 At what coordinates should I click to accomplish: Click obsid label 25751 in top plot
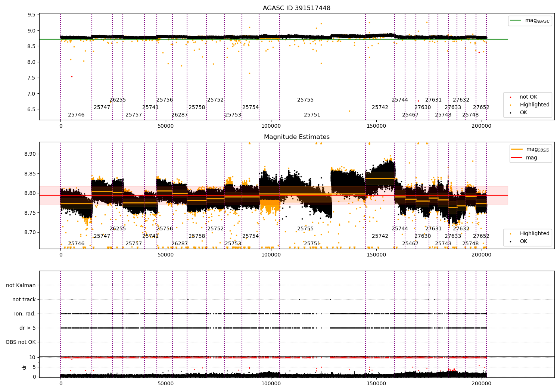[x=312, y=115]
